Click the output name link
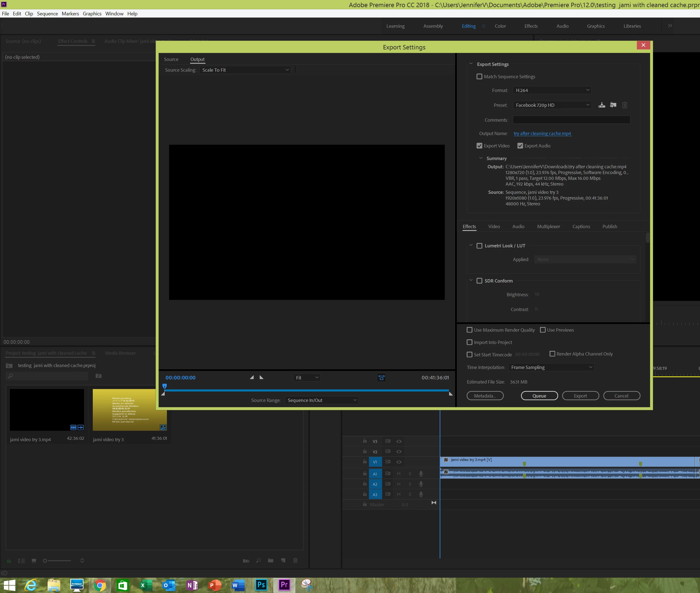Viewport: 700px width, 593px height. [542, 133]
